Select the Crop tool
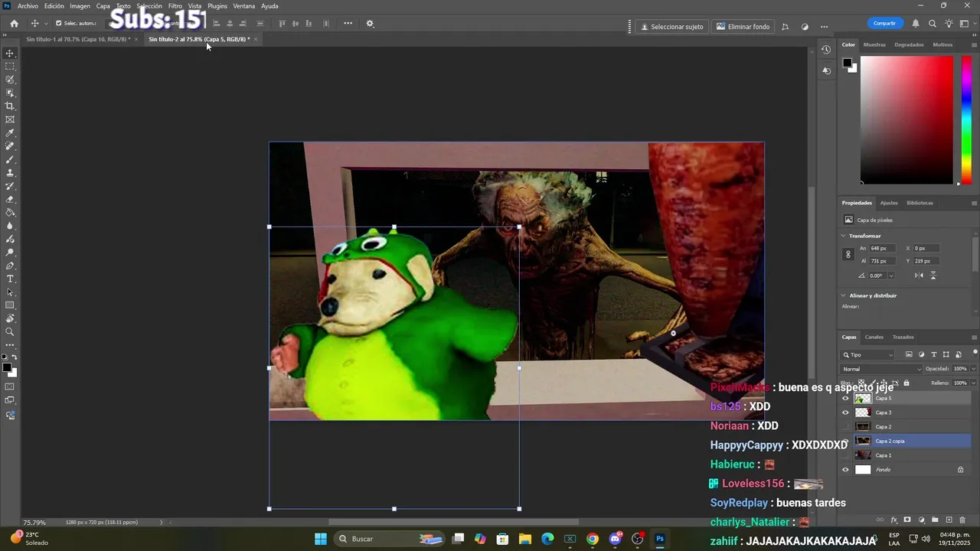Viewport: 980px width, 551px height. pyautogui.click(x=10, y=106)
